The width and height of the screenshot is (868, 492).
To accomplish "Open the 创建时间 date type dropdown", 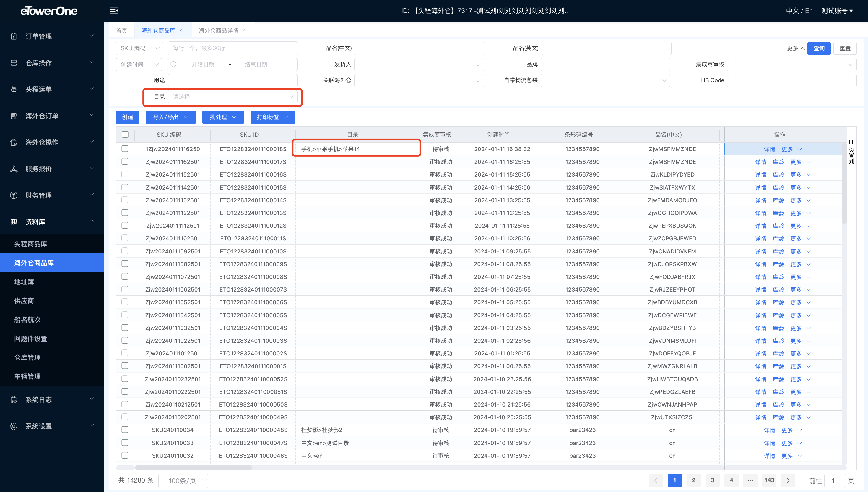I will click(139, 64).
